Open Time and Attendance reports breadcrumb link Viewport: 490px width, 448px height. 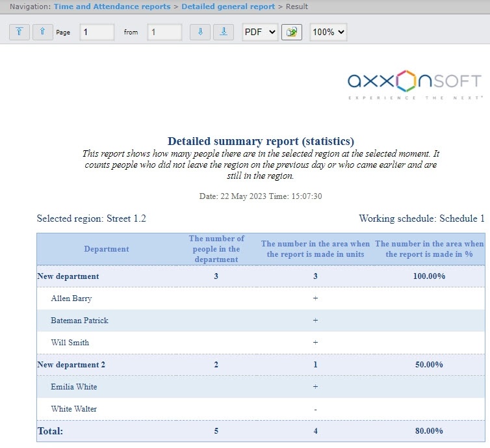click(x=112, y=7)
